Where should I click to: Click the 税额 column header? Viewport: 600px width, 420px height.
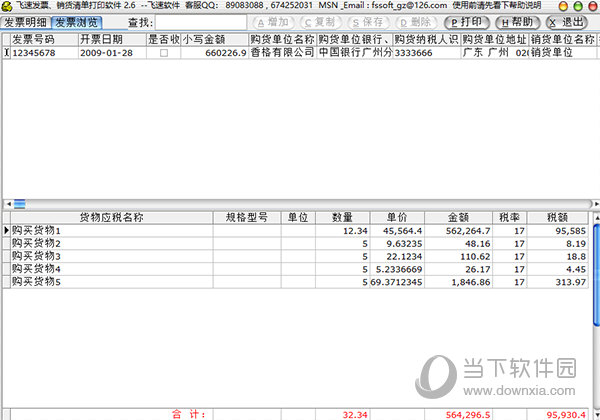(x=558, y=218)
